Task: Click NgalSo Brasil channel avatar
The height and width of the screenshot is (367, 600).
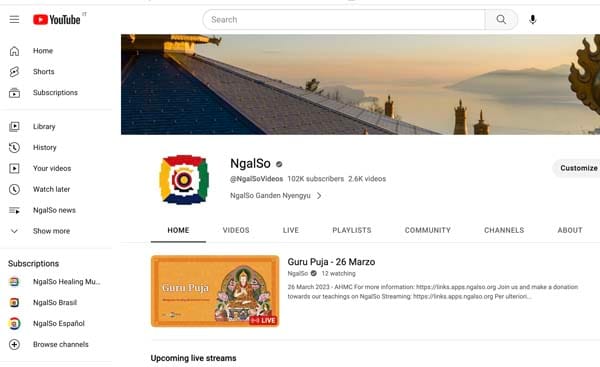Action: 14,303
